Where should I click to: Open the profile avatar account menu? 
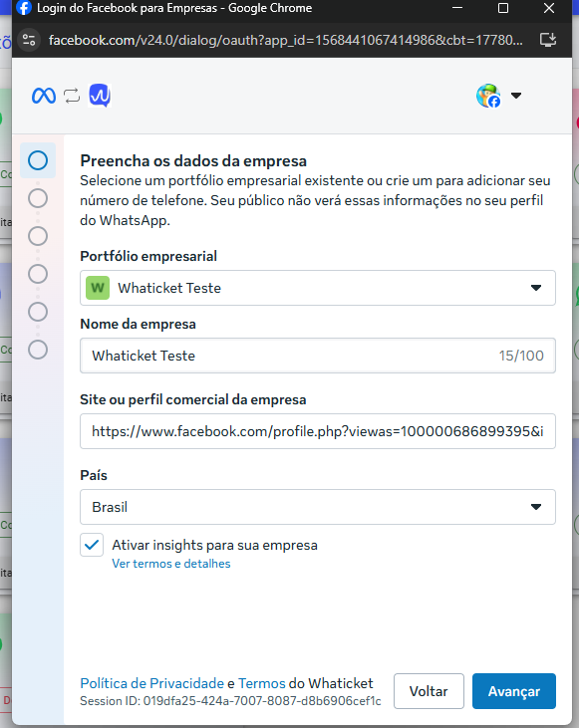[488, 96]
